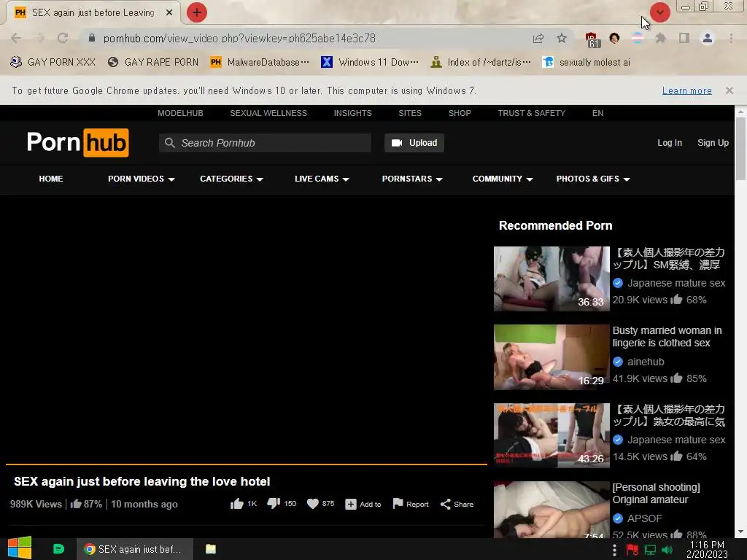Click the share page icon in address bar

[538, 38]
